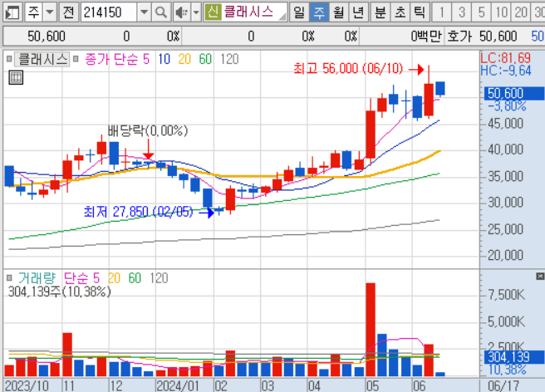
Task: Click the 호가 label in info bar
Action: click(459, 37)
